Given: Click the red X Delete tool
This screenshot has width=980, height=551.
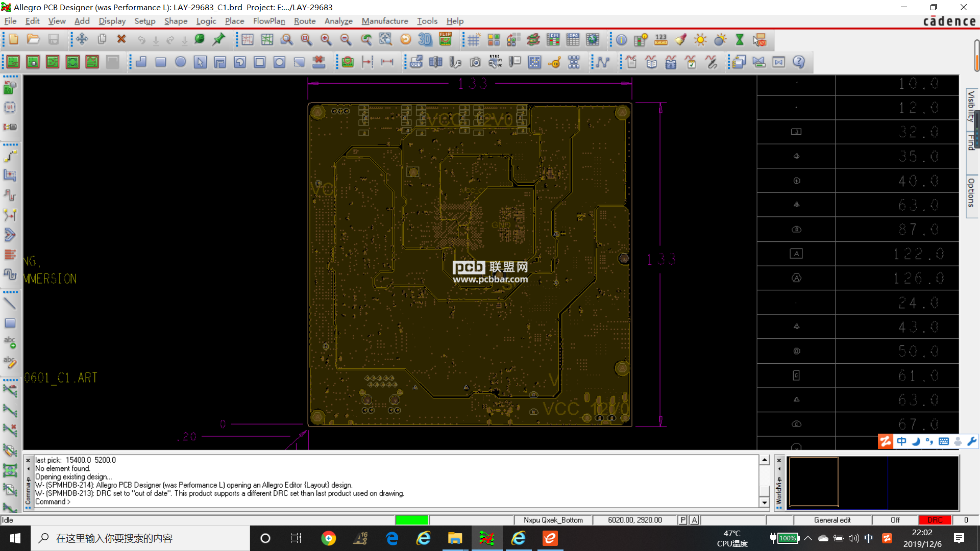Looking at the screenshot, I should coord(121,39).
